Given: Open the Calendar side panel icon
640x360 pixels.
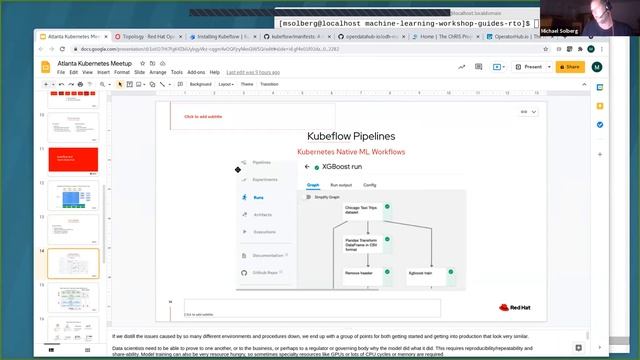Looking at the screenshot, I should tap(600, 87).
